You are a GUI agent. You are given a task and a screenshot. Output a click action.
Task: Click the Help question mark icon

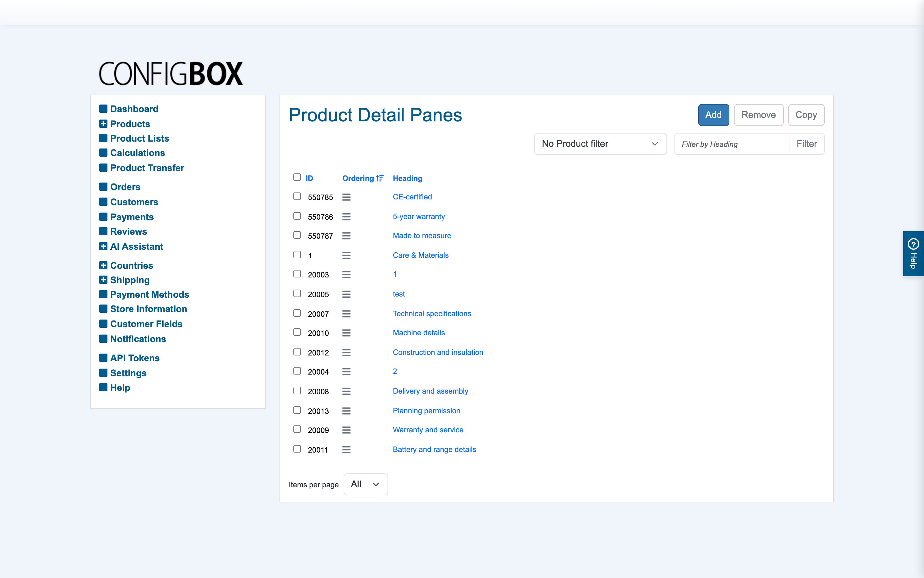(913, 244)
